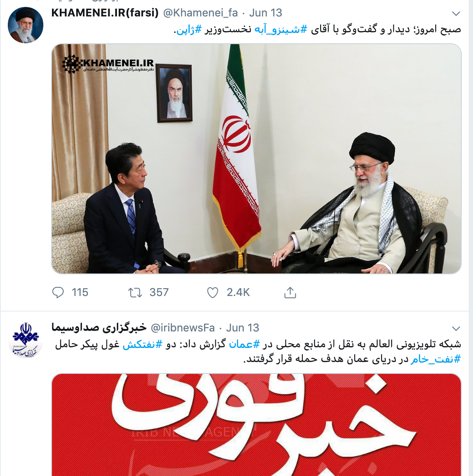Image resolution: width=473 pixels, height=476 pixels.
Task: Open the @Khamenei_fa handle link
Action: (x=201, y=13)
